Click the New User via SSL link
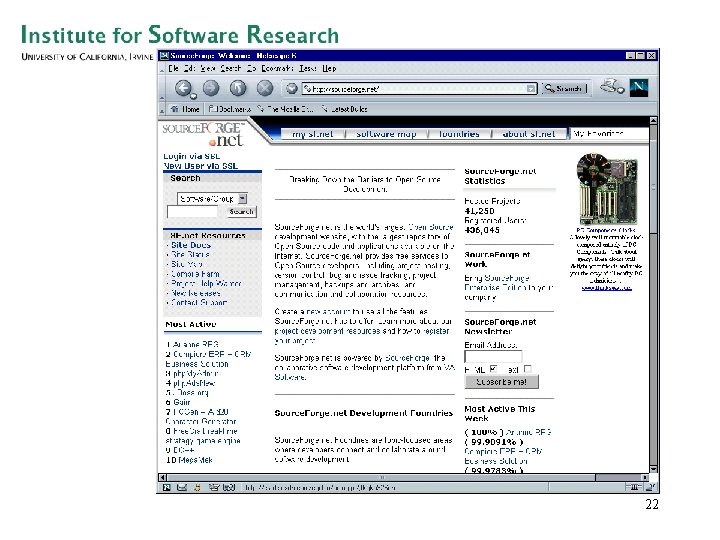The height and width of the screenshot is (540, 720). (x=201, y=166)
